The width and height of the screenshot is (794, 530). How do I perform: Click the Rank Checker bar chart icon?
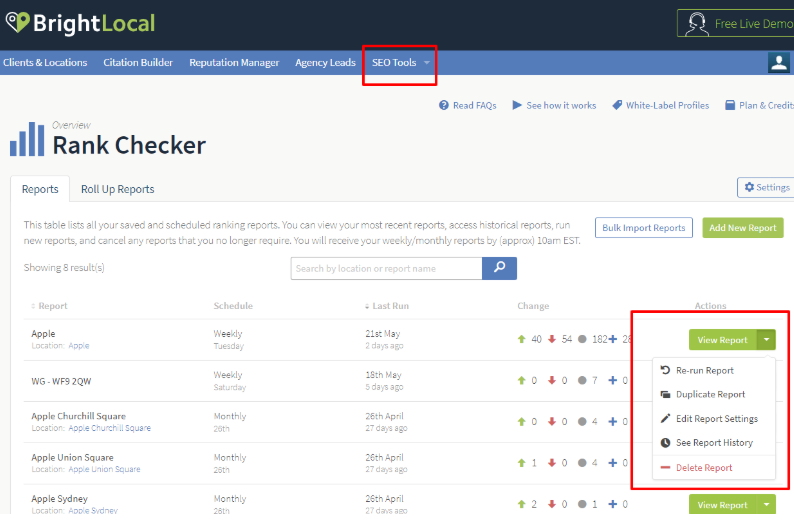(27, 139)
